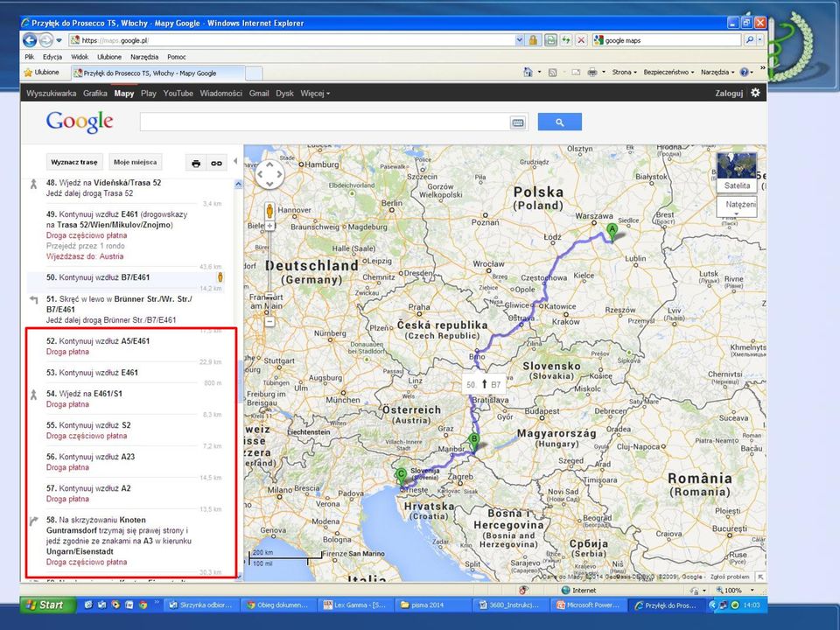Click the blue Help question mark icon
Viewport: 840px width, 630px height.
click(744, 73)
